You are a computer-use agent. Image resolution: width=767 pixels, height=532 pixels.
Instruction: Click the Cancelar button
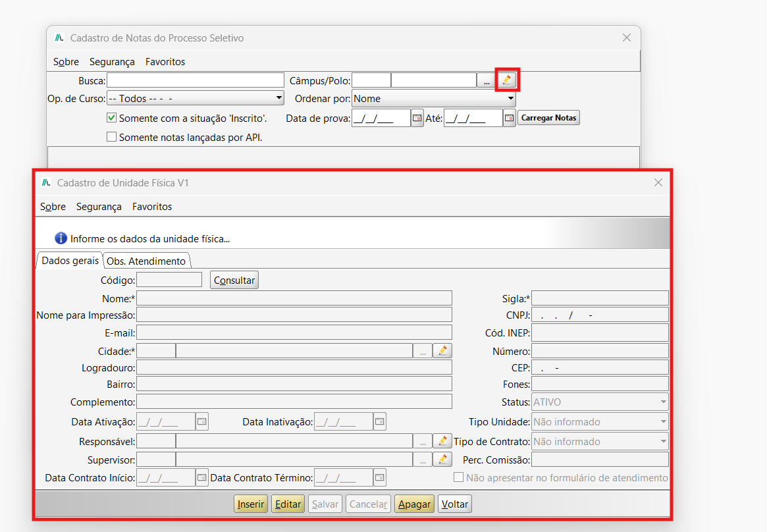click(x=368, y=504)
